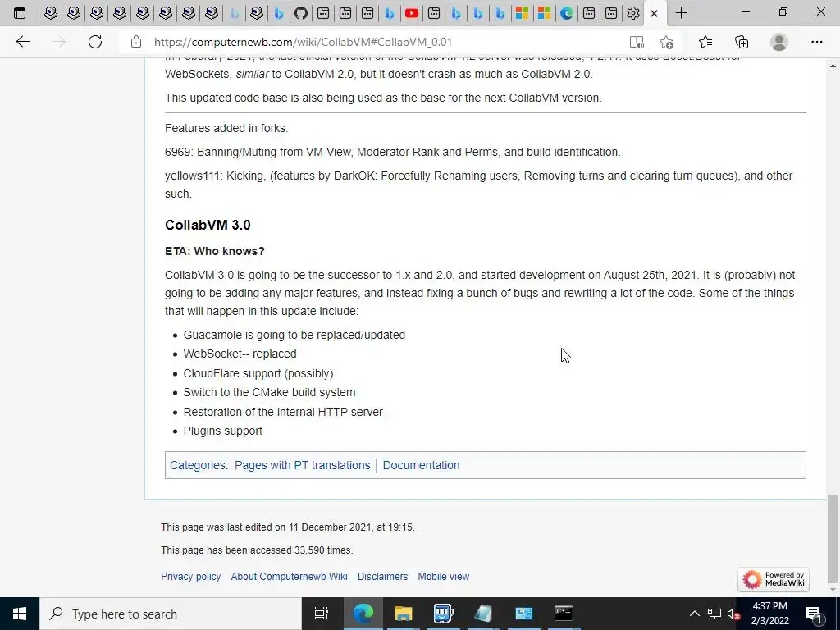The image size is (840, 630).
Task: View site information via lock icon
Action: point(136,42)
